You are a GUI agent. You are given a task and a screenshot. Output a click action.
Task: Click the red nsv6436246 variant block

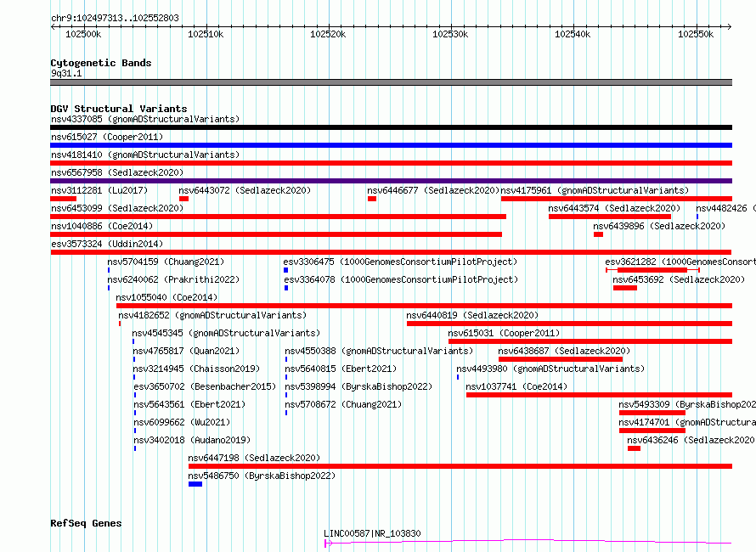click(634, 448)
